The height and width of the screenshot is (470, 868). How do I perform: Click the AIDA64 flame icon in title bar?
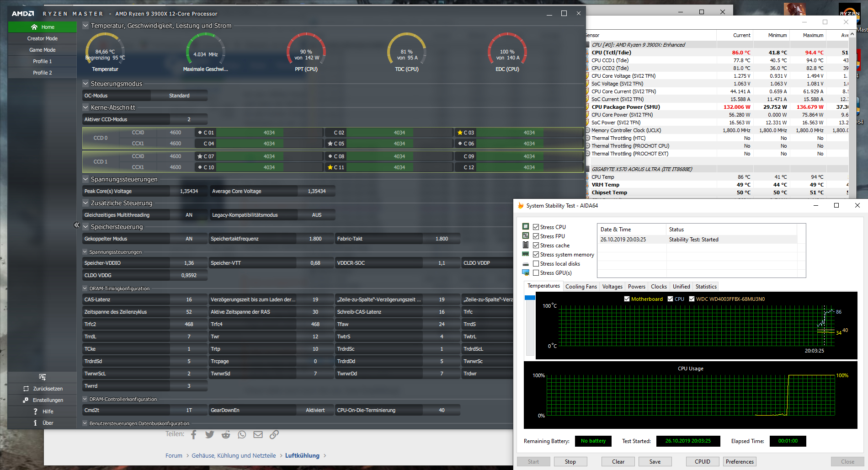click(x=520, y=206)
